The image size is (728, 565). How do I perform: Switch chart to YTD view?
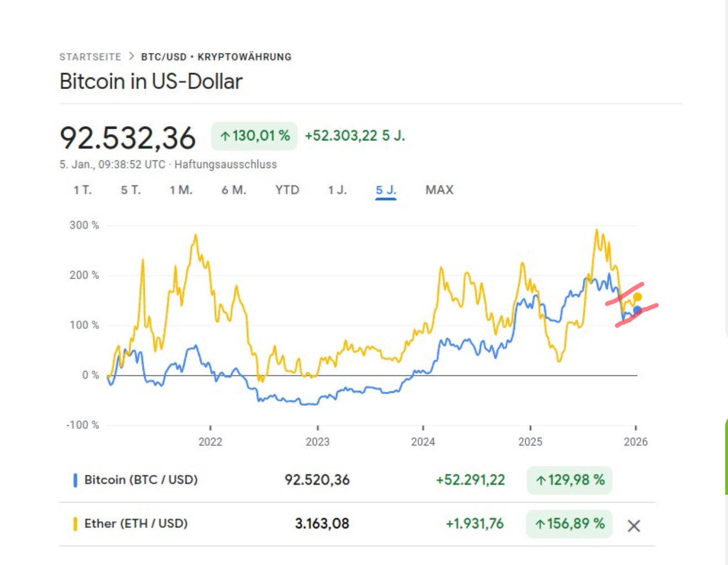point(287,190)
